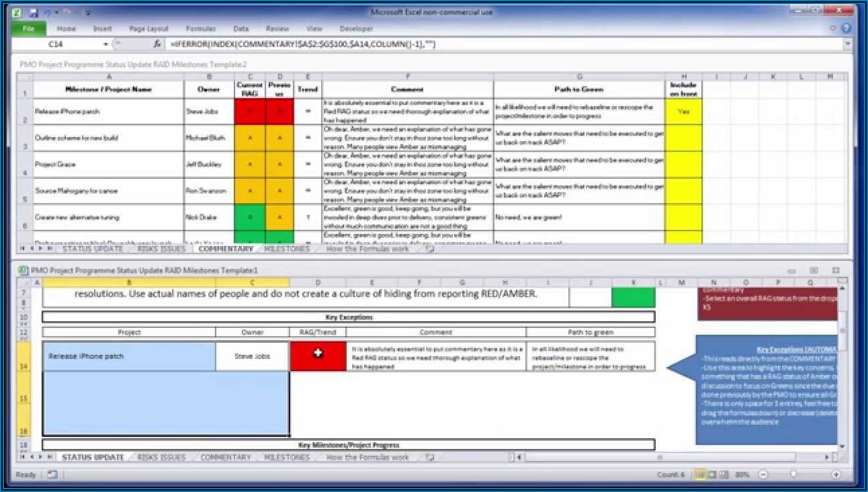Switch to MILESTONES sheet in top window

coord(287,249)
